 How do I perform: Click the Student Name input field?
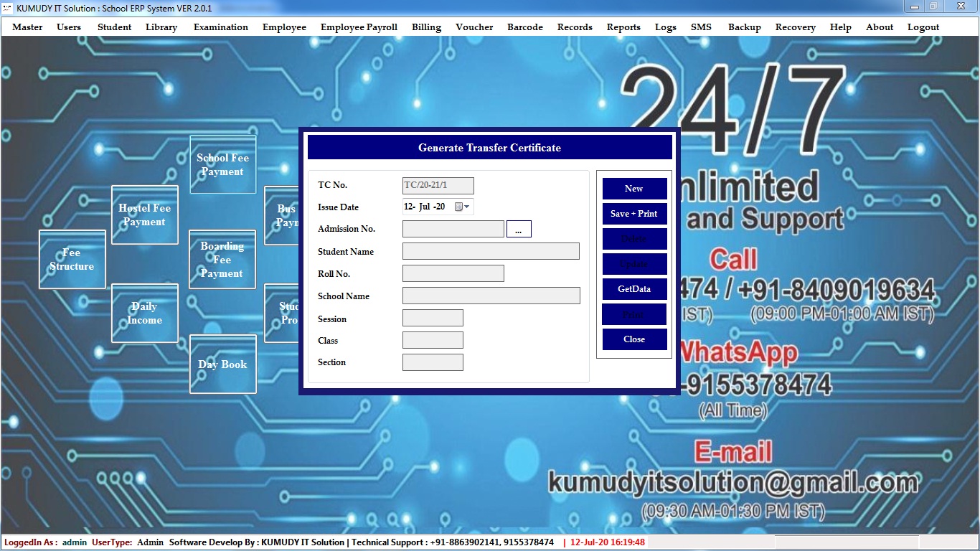(x=491, y=251)
